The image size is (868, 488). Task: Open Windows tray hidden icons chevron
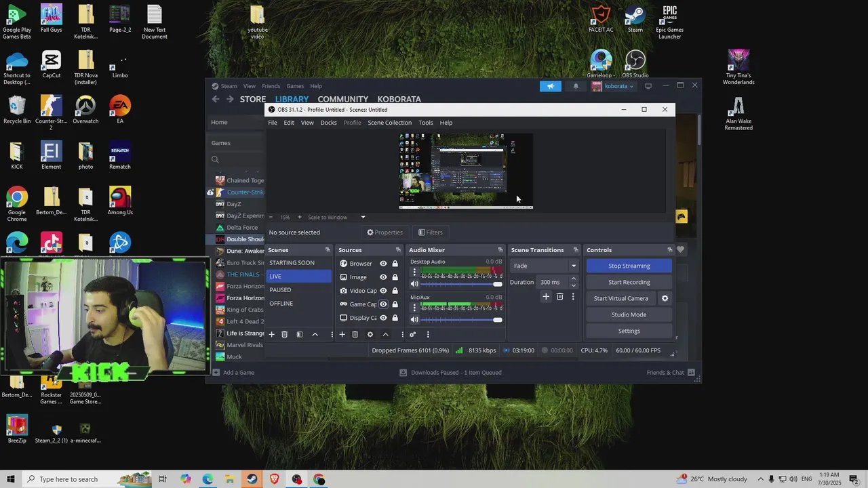tap(760, 479)
